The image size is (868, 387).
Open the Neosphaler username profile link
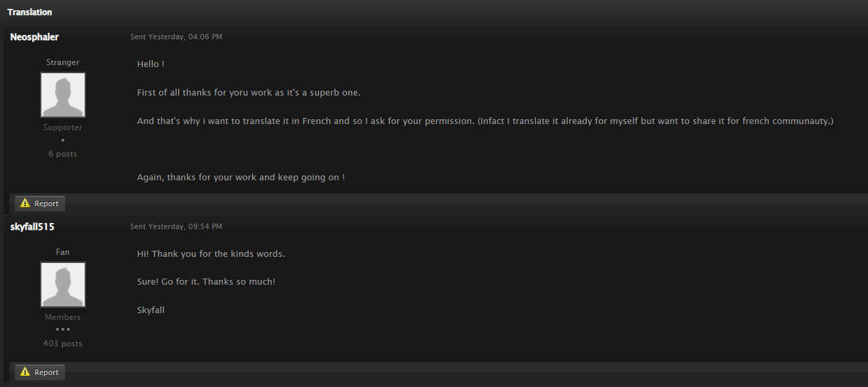35,37
